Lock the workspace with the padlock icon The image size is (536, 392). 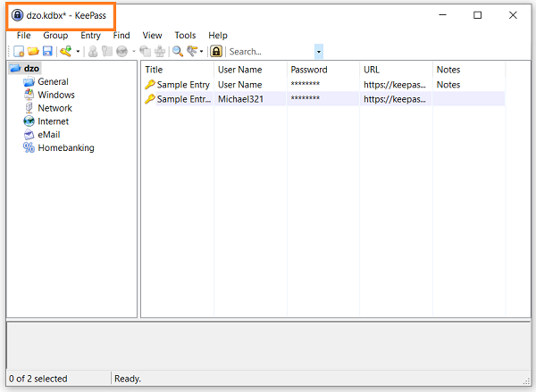(x=216, y=51)
